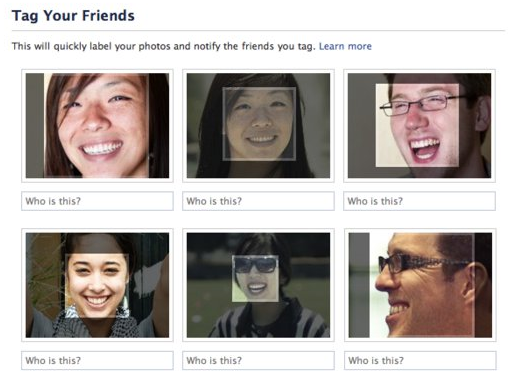508x382 pixels.
Task: Select the thumbnail of the woman in sunglasses
Action: point(258,285)
